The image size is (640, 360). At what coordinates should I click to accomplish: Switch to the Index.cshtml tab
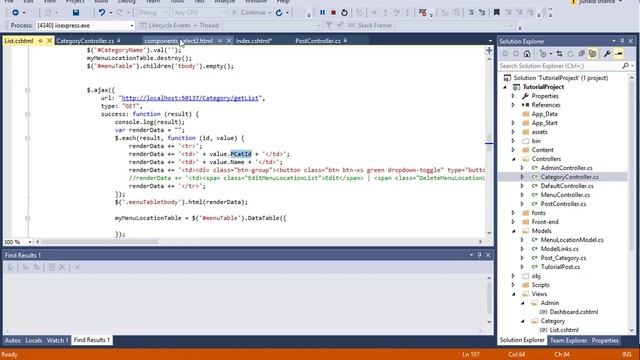tap(253, 41)
